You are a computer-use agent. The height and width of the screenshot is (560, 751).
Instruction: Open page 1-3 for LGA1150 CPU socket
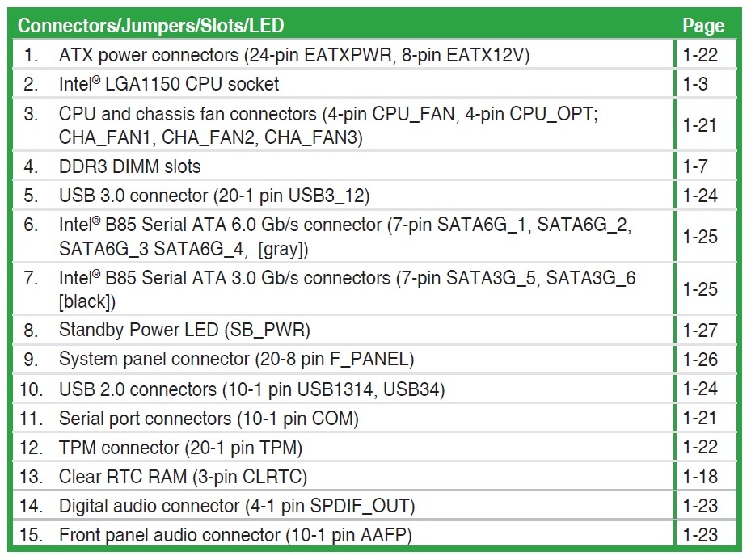(x=694, y=83)
